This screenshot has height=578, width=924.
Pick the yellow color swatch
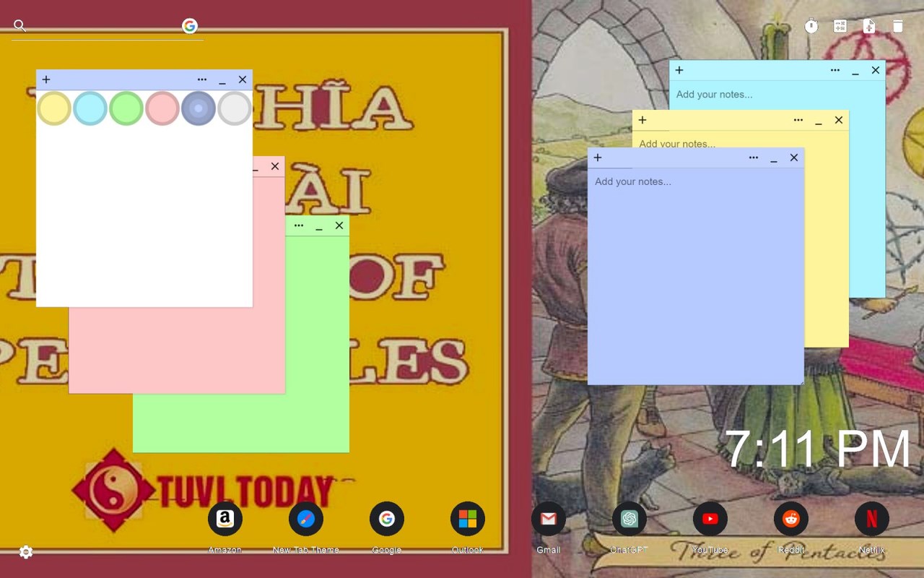(54, 108)
